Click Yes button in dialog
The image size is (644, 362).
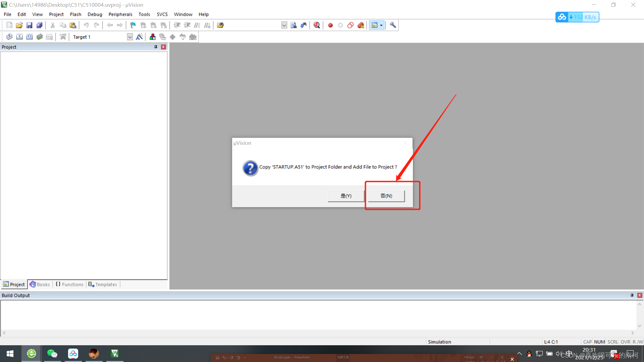[346, 196]
